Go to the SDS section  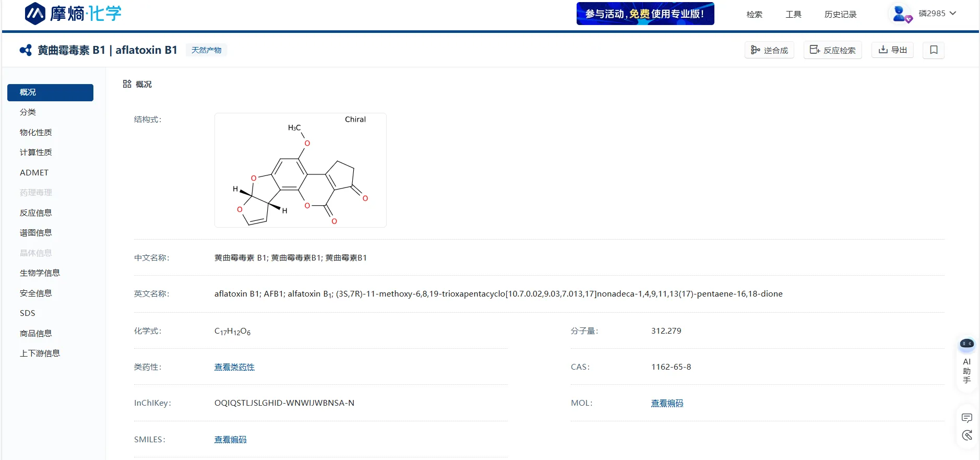pyautogui.click(x=27, y=313)
